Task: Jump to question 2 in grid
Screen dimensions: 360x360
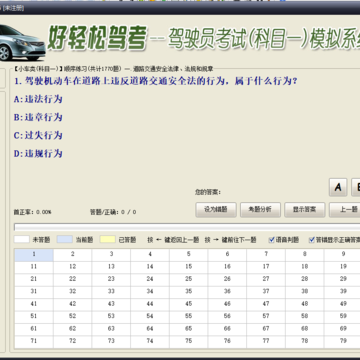Action: pyautogui.click(x=72, y=255)
